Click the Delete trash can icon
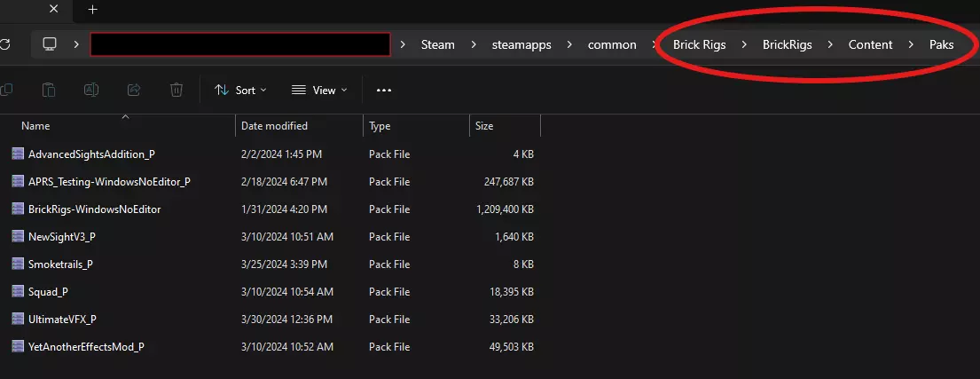Image resolution: width=980 pixels, height=379 pixels. pos(176,90)
